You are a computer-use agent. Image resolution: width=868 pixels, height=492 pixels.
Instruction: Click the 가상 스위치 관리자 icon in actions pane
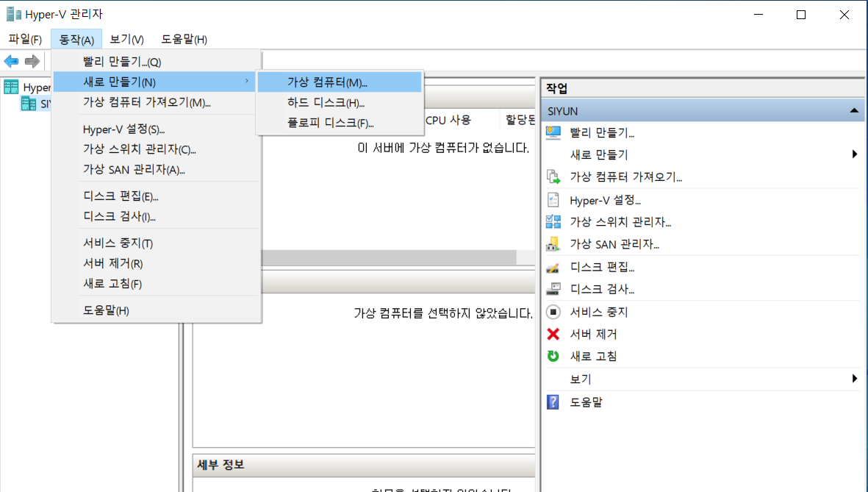[553, 222]
